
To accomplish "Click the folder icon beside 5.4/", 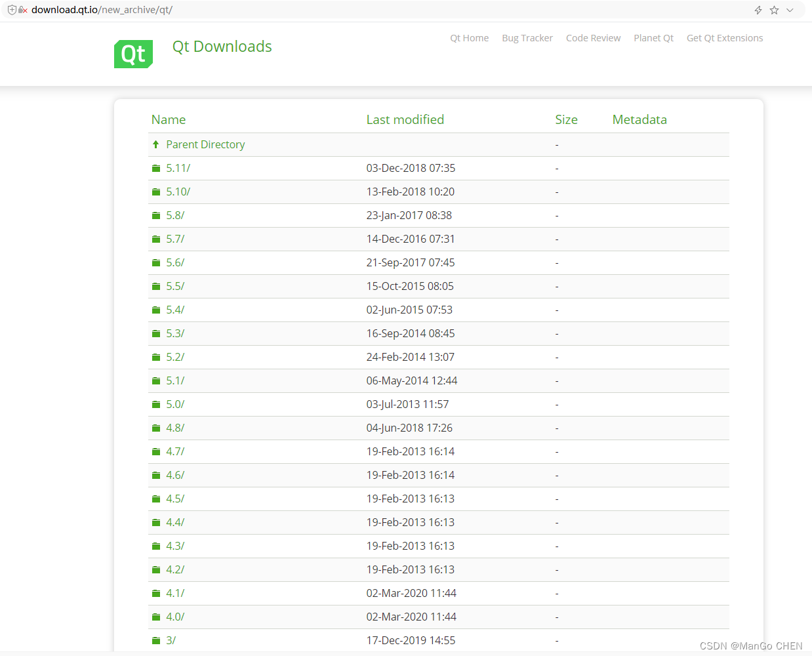I will [156, 310].
